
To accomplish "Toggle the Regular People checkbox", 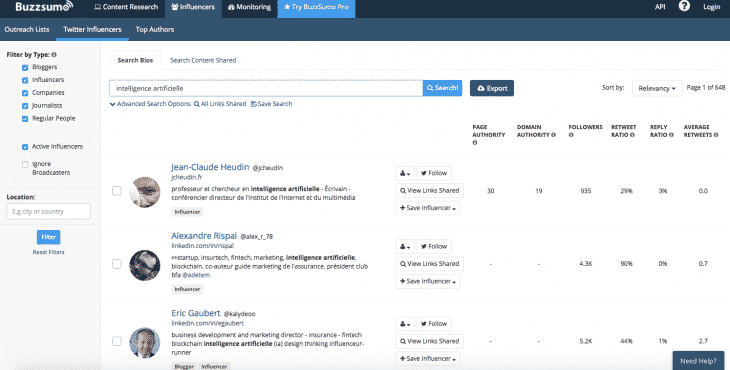I will point(25,119).
